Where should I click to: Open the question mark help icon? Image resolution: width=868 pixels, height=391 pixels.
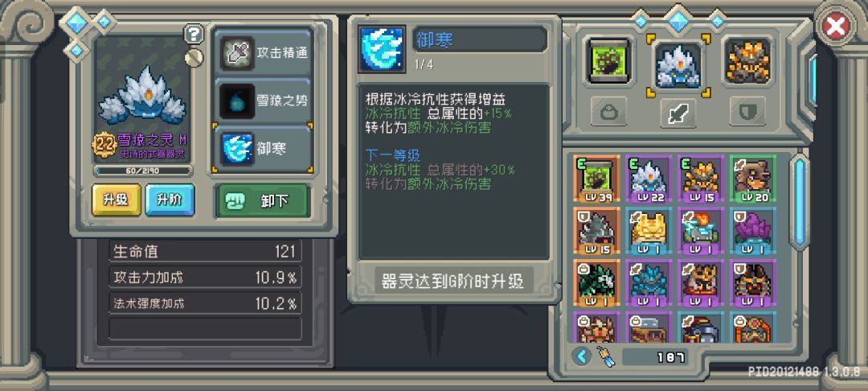point(193,35)
